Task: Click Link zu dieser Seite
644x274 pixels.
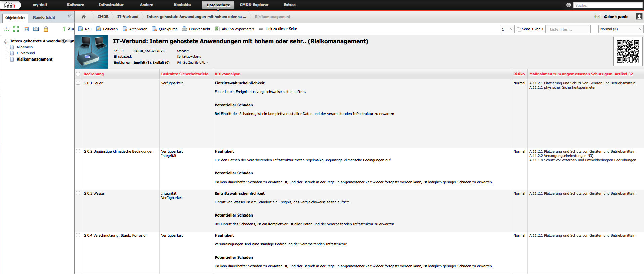Action: [x=278, y=29]
